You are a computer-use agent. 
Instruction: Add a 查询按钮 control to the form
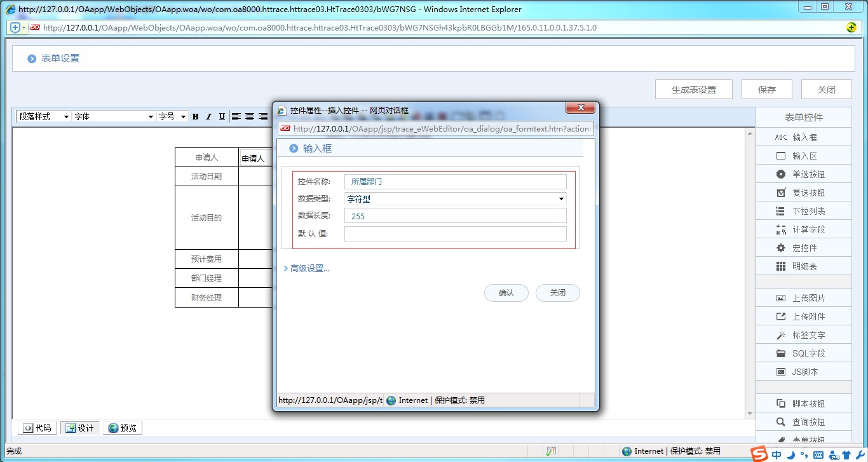803,421
